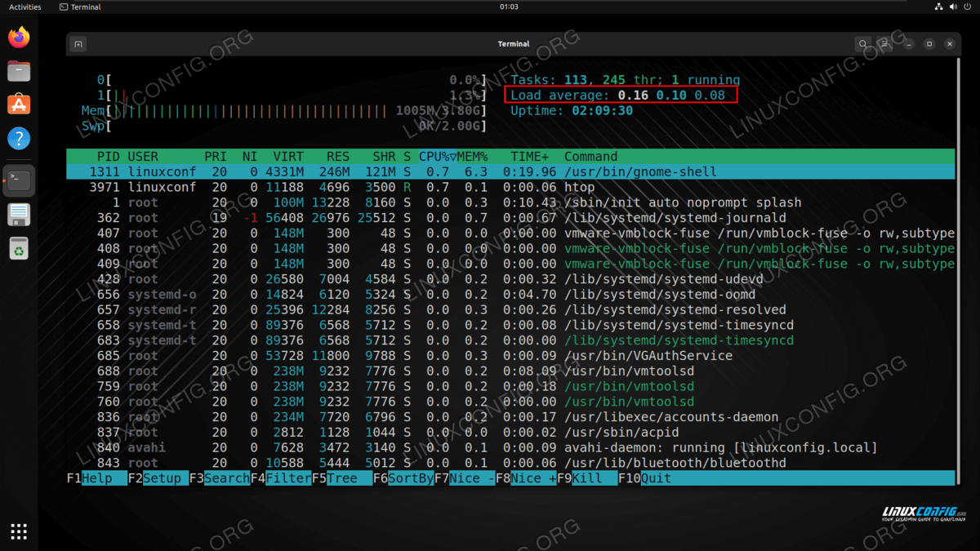Sort by the RES column header

pos(338,157)
